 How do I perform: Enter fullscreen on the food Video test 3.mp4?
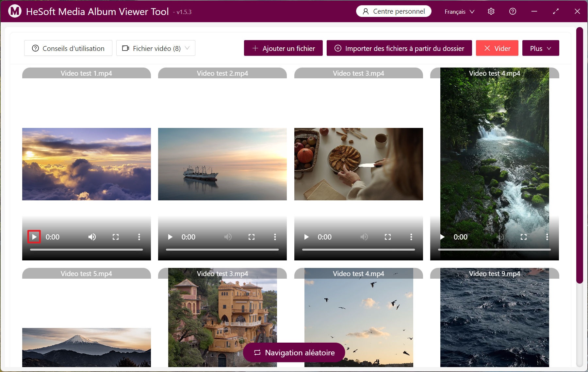[388, 237]
